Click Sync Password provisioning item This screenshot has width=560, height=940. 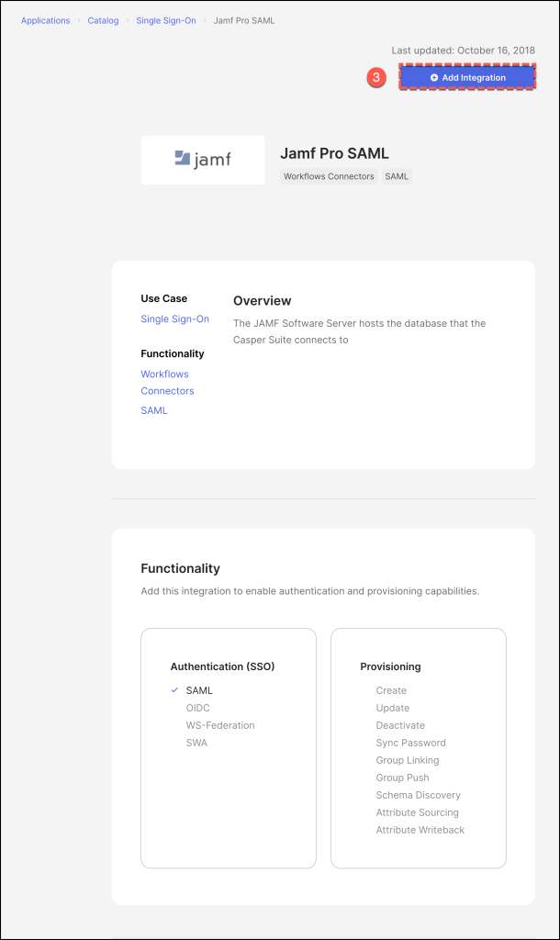point(410,743)
